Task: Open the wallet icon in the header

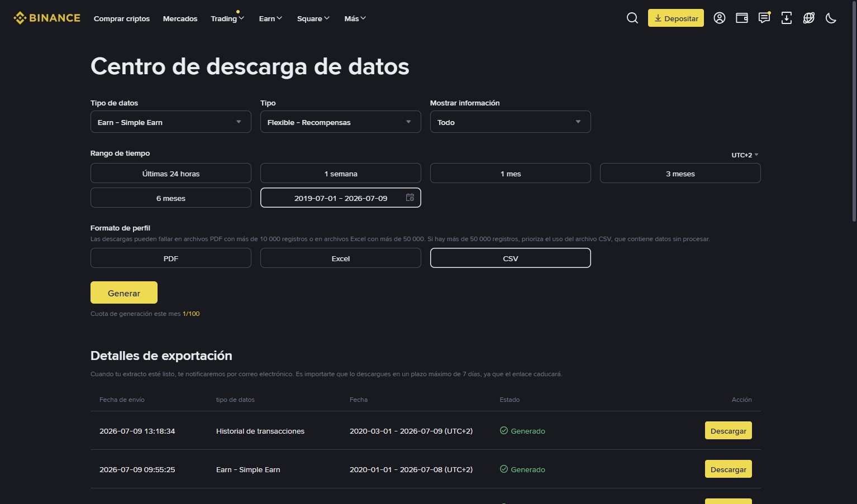Action: pos(742,18)
